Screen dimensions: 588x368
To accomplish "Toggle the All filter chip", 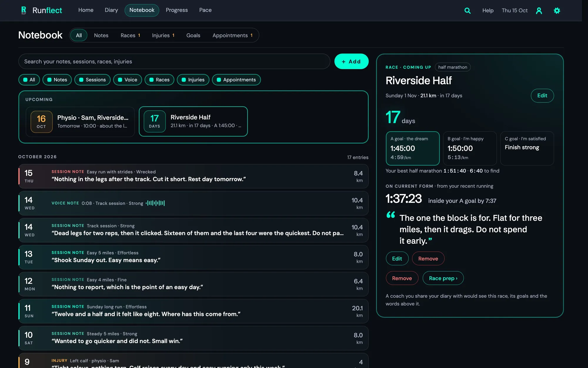I will pos(29,80).
